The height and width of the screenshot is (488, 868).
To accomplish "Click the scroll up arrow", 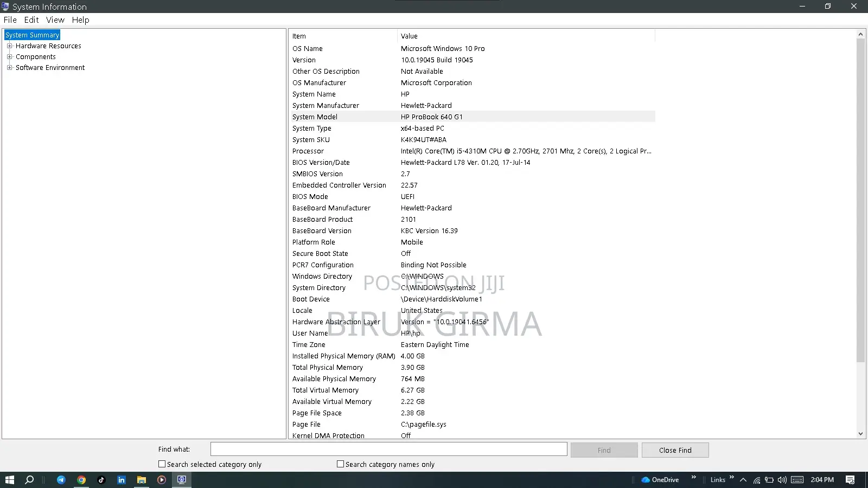I will [860, 34].
